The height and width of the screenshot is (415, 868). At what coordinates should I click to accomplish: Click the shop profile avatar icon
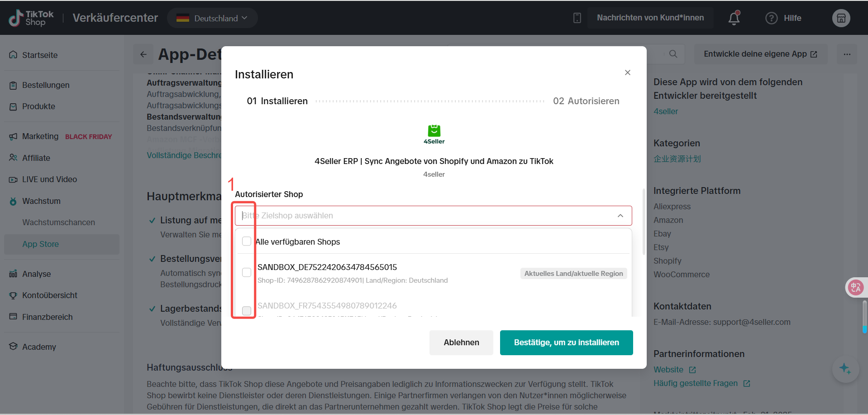(x=841, y=18)
